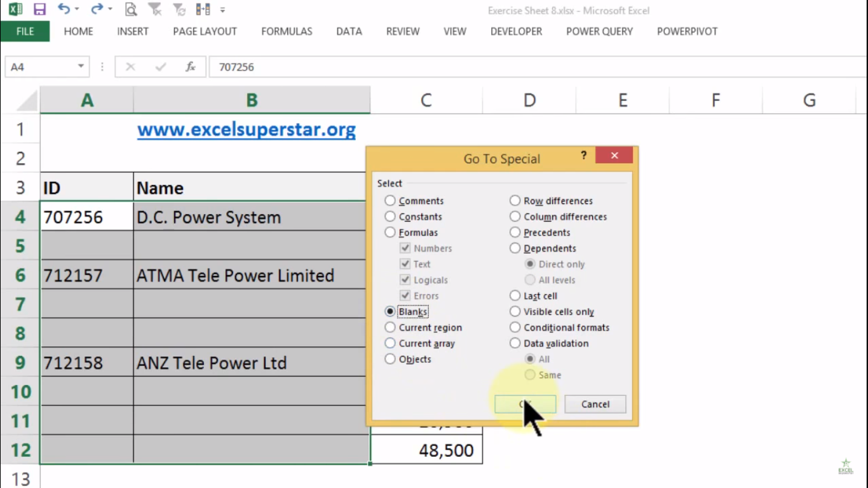Click the column compare icon in quick access toolbar
The width and height of the screenshot is (868, 488).
point(203,10)
